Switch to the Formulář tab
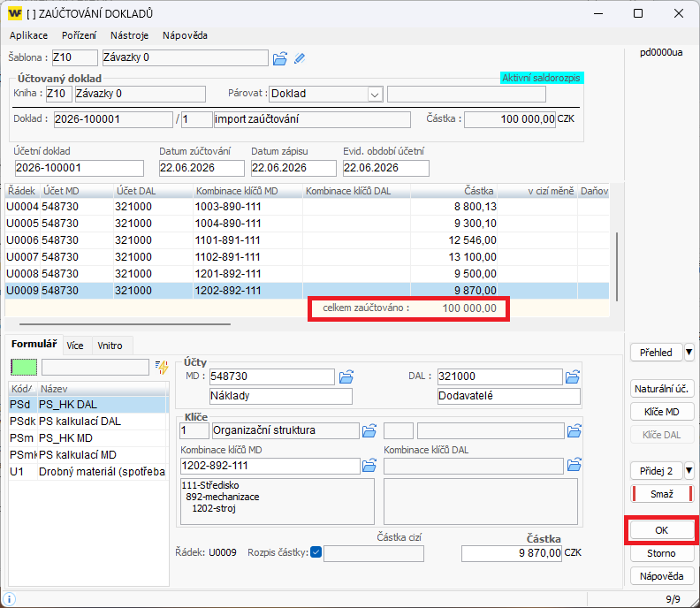Viewport: 700px width, 608px height. (x=34, y=344)
